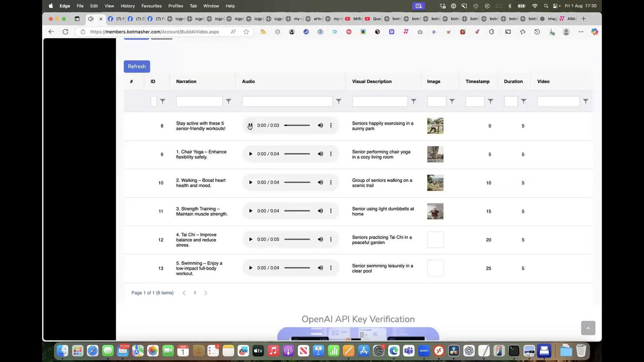The height and width of the screenshot is (362, 644).
Task: Open the Profiles menu
Action: (x=176, y=6)
